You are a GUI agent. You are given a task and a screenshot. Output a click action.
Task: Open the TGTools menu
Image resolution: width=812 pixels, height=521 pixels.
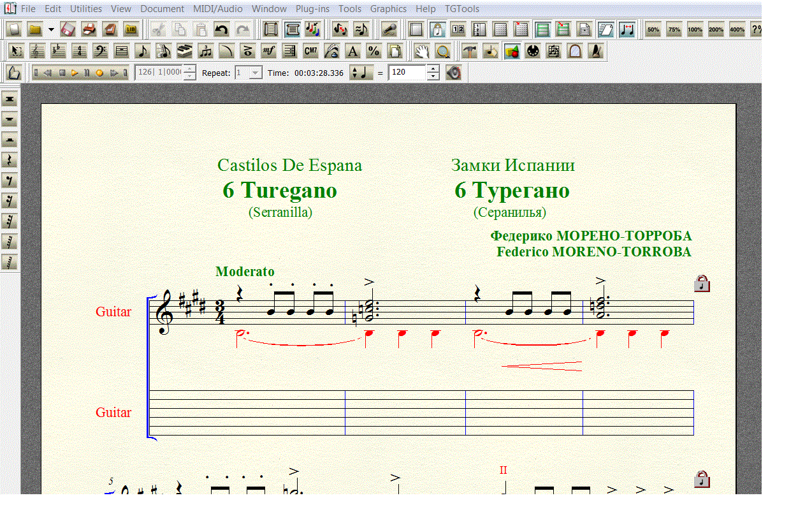(462, 9)
